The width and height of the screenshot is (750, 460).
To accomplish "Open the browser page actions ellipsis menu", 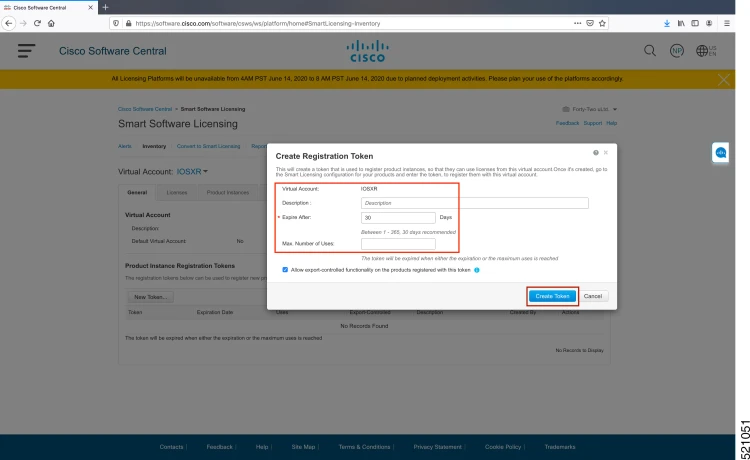I will (x=577, y=23).
